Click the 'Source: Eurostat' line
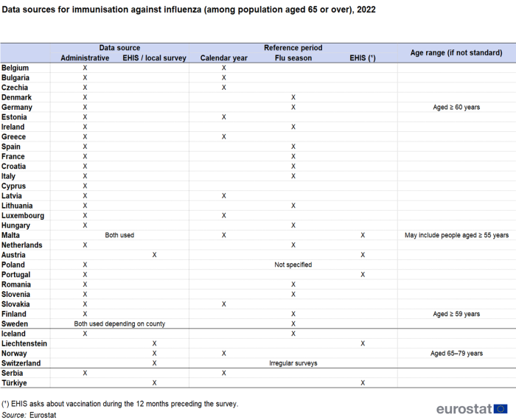Viewport: 516px width, 420px height. pos(29,415)
